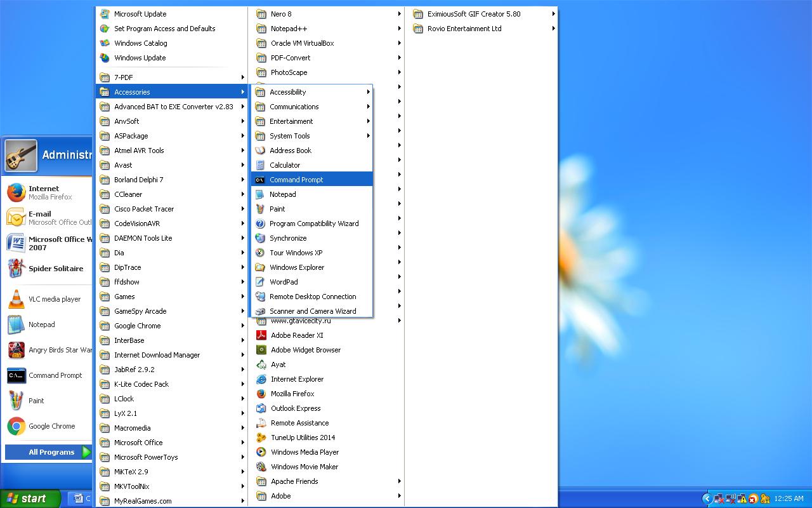
Task: Open Mozilla Firefox in the programs list
Action: 327,394
